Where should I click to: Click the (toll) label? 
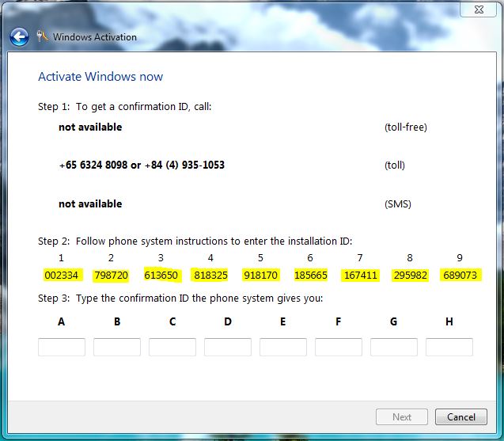395,165
